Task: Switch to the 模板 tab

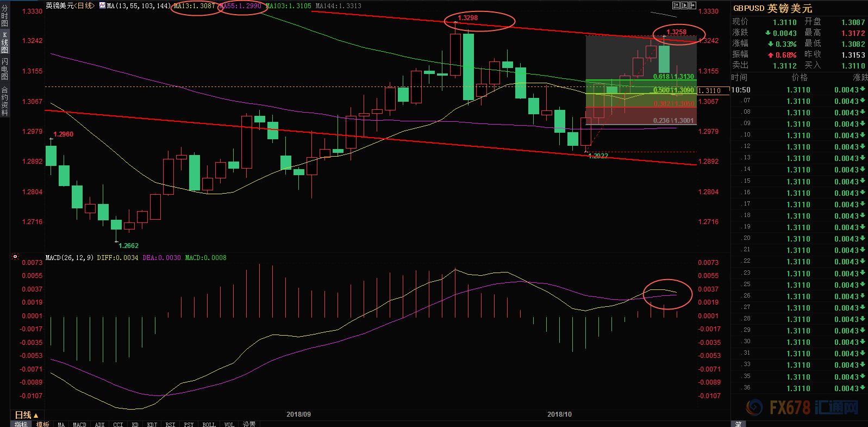Action: 43,424
